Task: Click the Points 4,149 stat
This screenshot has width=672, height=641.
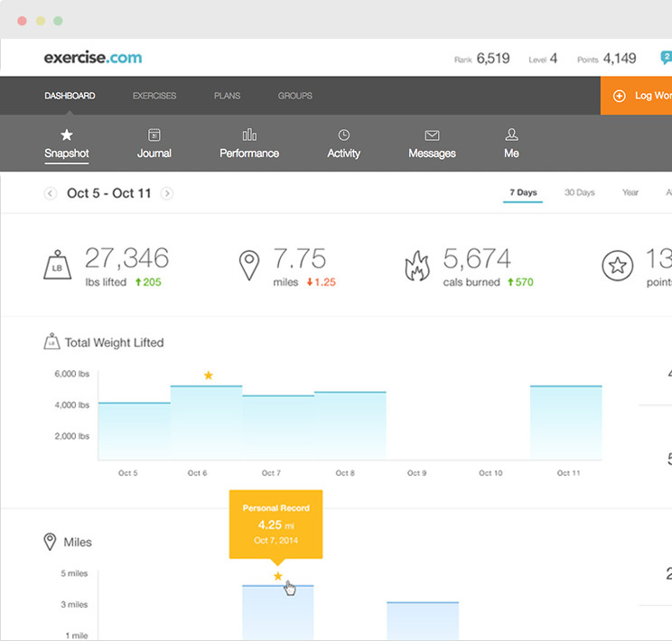Action: (x=606, y=59)
